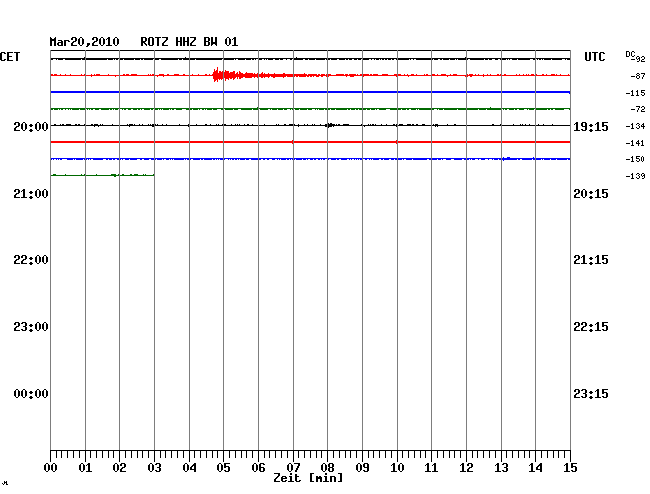Click the short green trace ending at minute 03
This screenshot has width=650, height=494.
(102, 175)
